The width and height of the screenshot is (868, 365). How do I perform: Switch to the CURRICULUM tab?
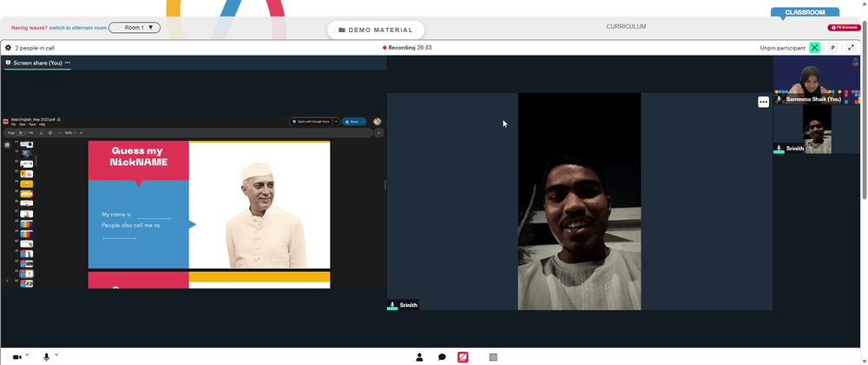626,27
